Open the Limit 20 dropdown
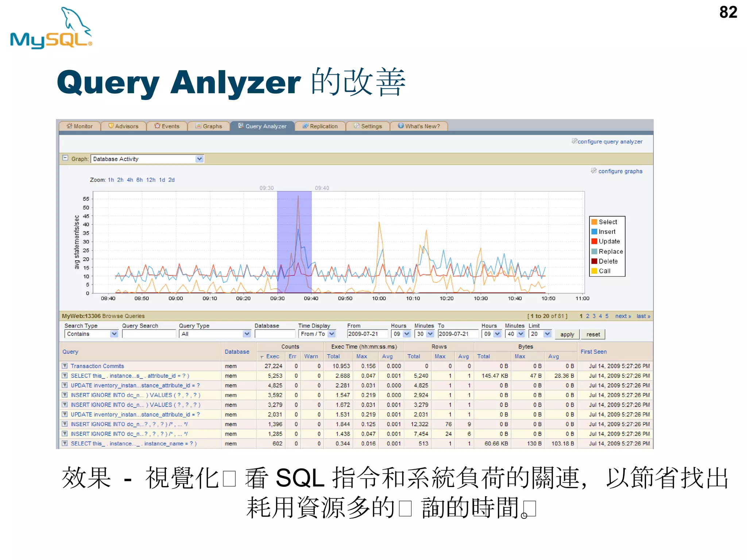Viewport: 747px width, 560px height. pos(540,334)
